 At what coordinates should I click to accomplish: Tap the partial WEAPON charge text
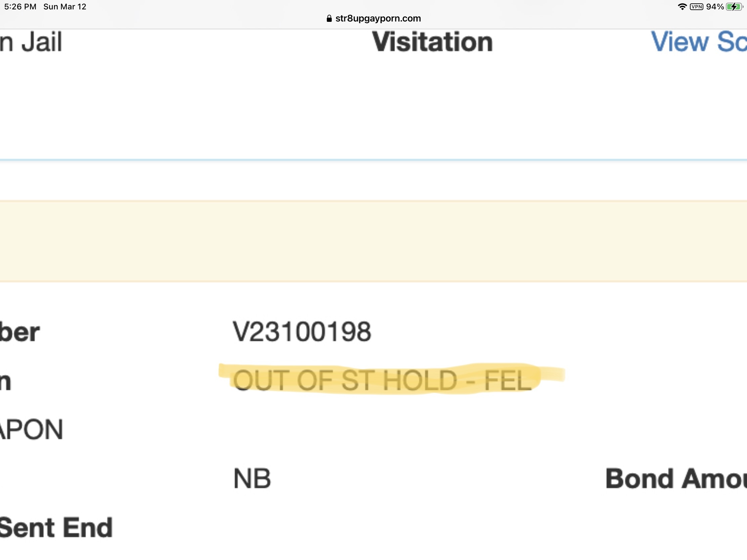click(x=32, y=429)
